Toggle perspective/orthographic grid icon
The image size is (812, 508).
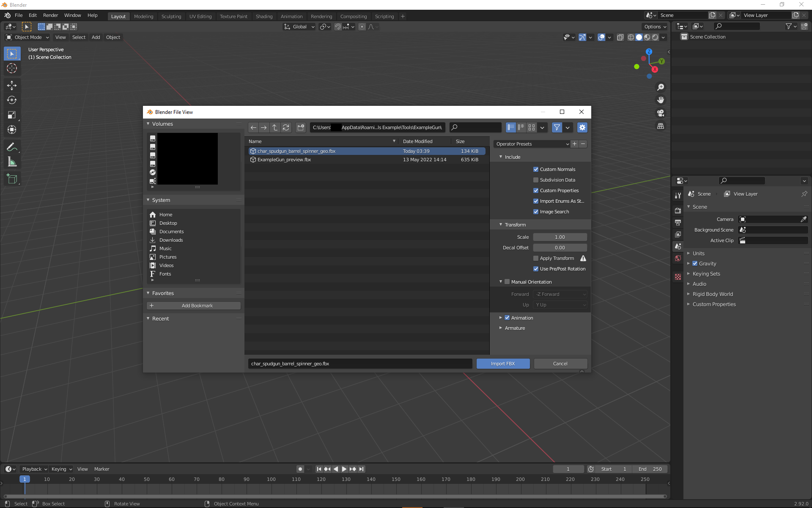pos(661,126)
